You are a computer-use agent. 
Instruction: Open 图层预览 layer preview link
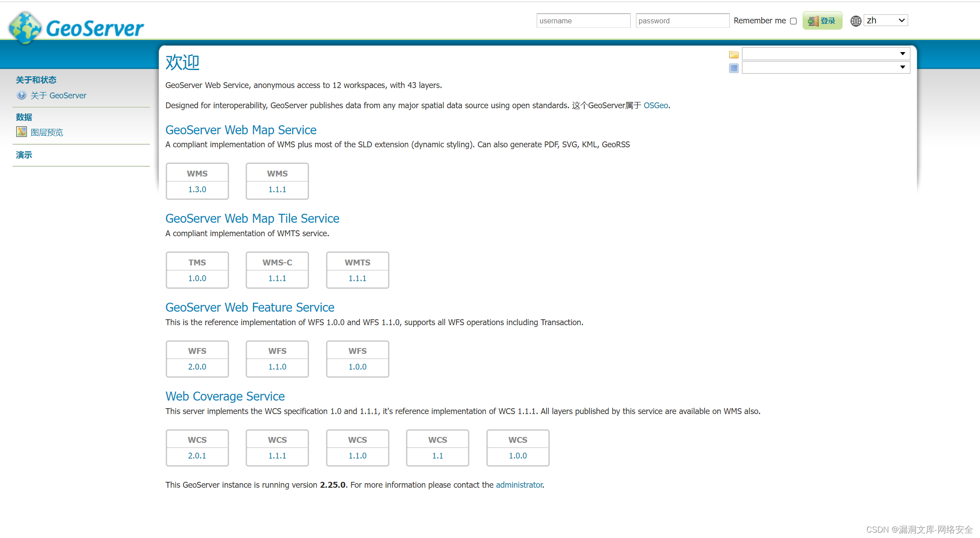[47, 132]
